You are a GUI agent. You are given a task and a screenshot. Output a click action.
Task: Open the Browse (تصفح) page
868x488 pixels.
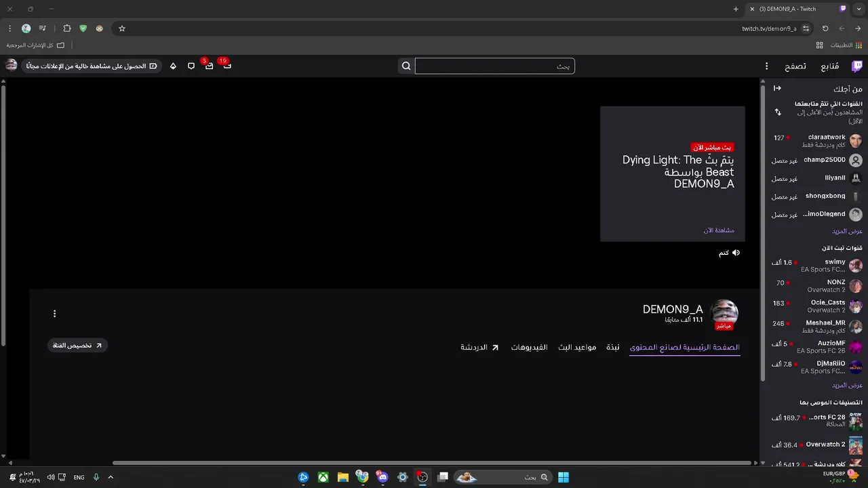point(795,66)
